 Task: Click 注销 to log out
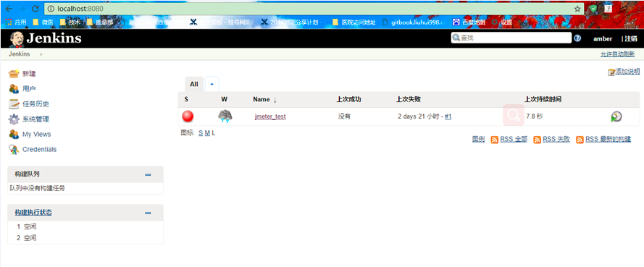631,38
